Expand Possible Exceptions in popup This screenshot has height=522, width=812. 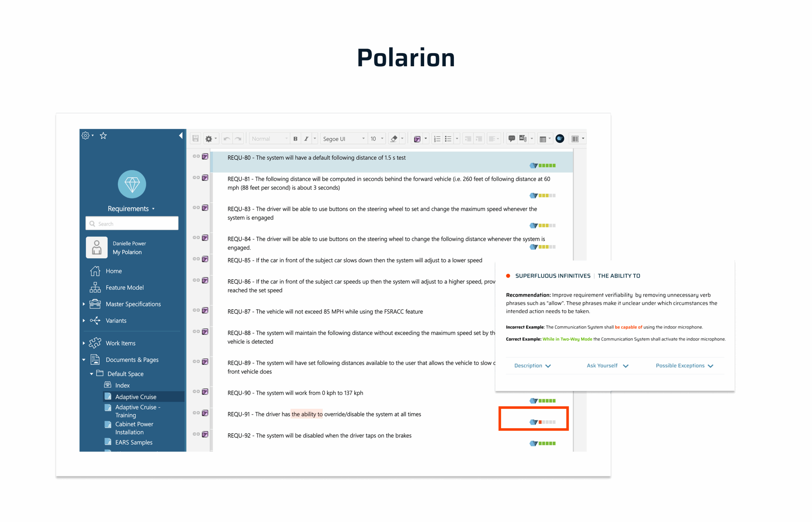[x=684, y=365]
